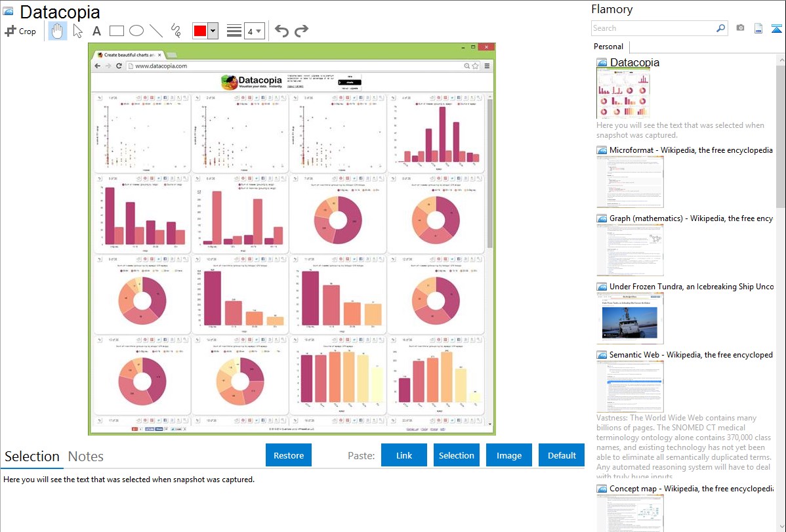Click the window icon beside Graph (mathematics)
Screen dimensions: 786x532
click(x=602, y=218)
